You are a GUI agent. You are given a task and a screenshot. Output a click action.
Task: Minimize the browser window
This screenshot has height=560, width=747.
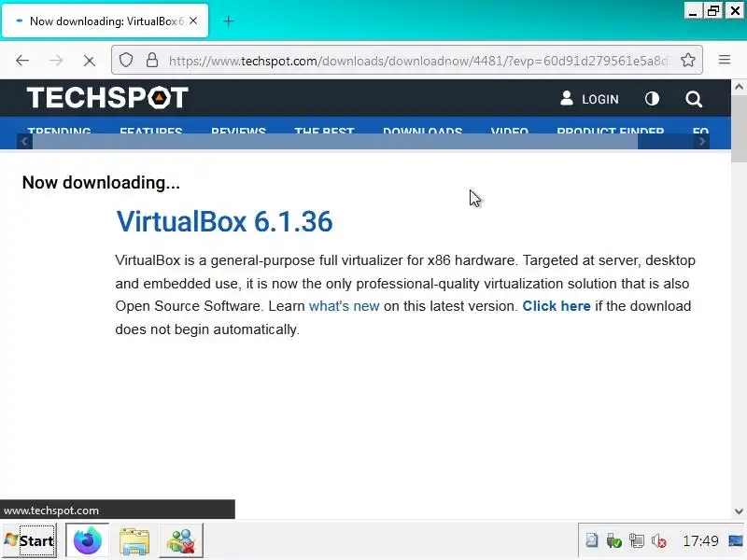693,10
